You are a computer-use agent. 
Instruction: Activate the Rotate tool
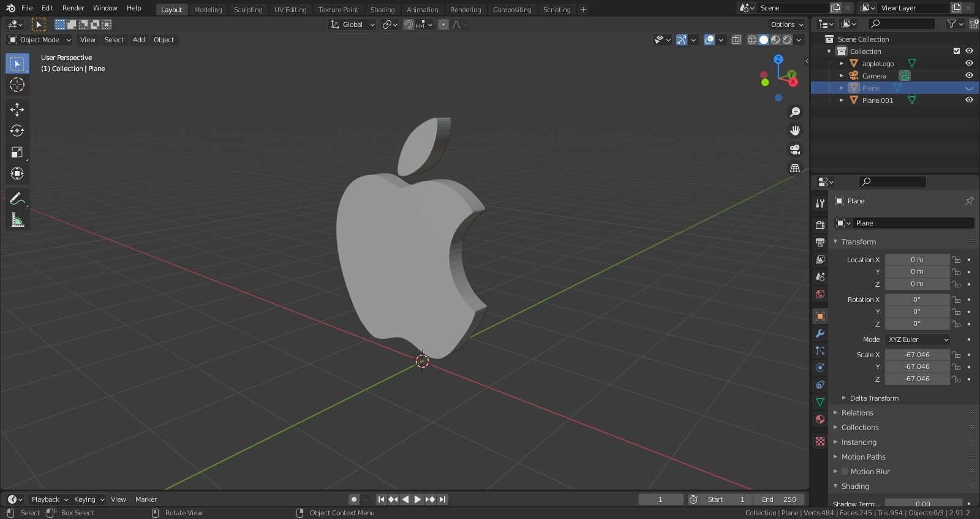pyautogui.click(x=17, y=131)
